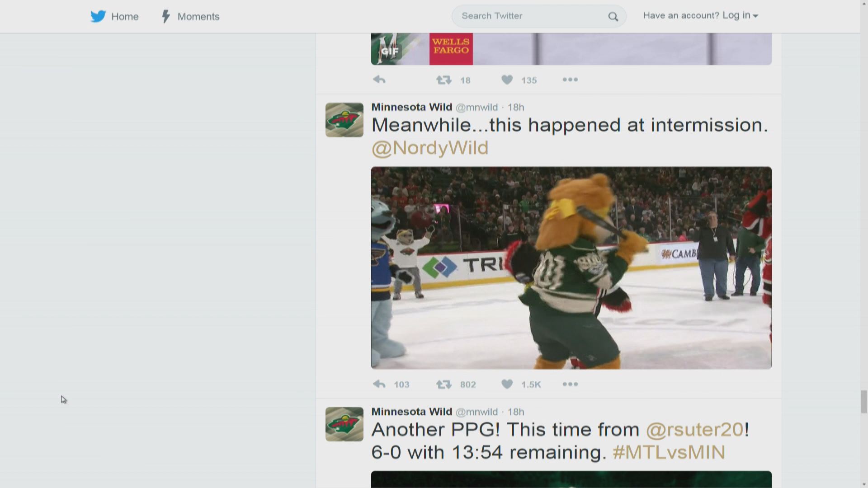868x488 pixels.
Task: Click the @mnwild handle on the PPG tweet
Action: [x=476, y=412]
